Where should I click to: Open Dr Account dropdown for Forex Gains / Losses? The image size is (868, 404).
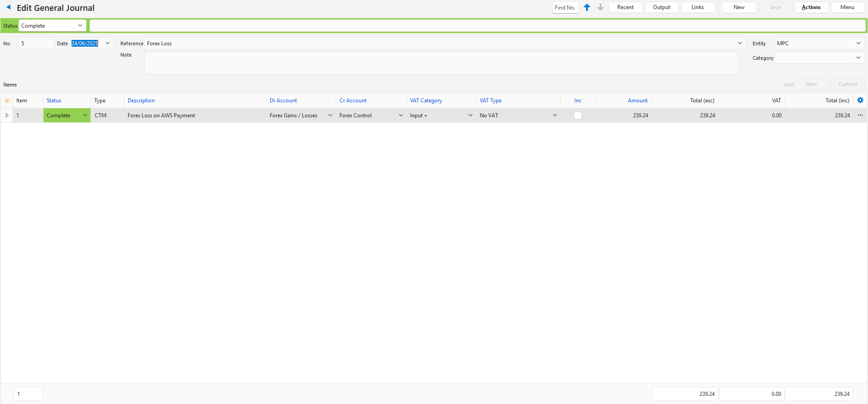[330, 115]
